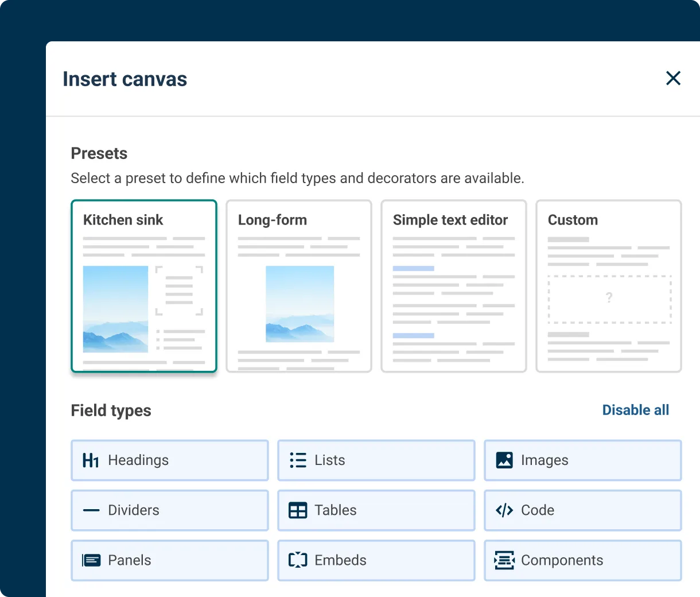Click the Images picture icon
The height and width of the screenshot is (597, 700).
[x=504, y=460]
